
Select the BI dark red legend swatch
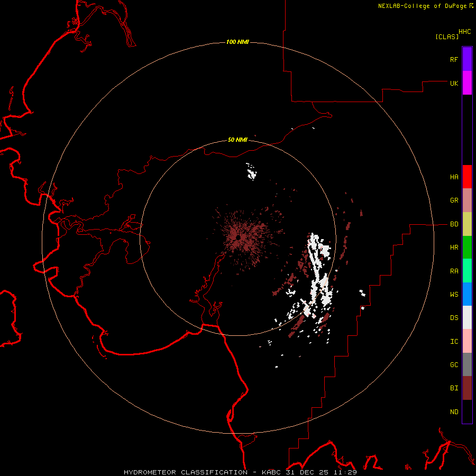[x=467, y=388]
